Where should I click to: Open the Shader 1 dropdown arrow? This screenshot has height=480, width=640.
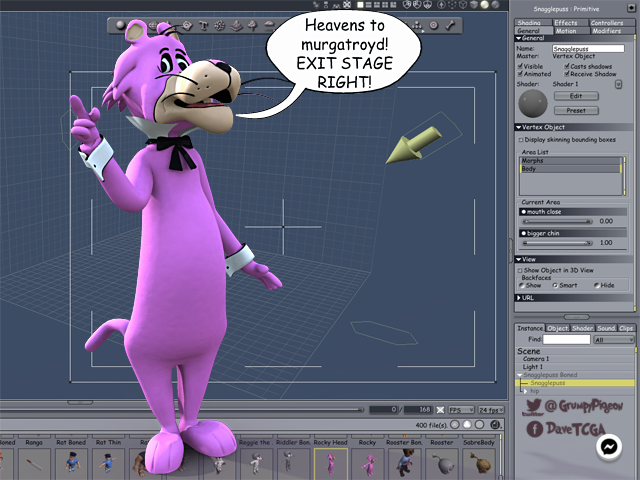(x=618, y=84)
